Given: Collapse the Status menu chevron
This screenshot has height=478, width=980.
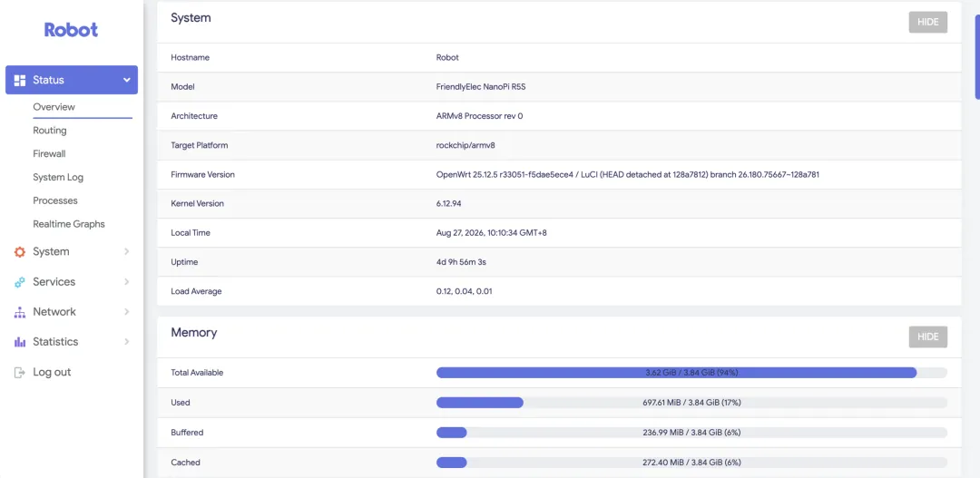Looking at the screenshot, I should pyautogui.click(x=127, y=80).
